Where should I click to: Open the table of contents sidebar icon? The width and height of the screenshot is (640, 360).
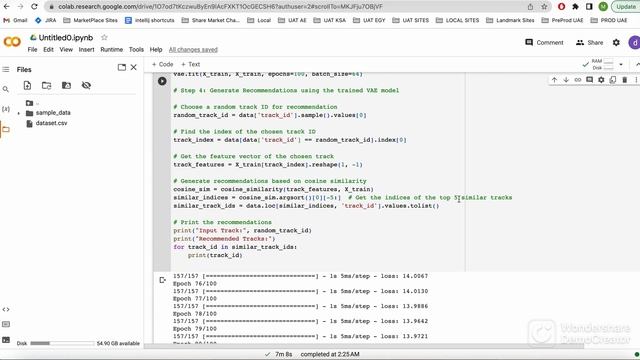(6, 69)
